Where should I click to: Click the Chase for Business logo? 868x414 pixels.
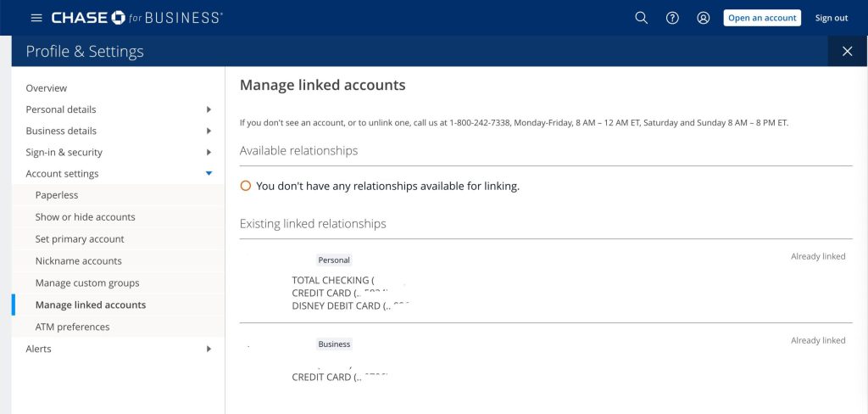(136, 18)
